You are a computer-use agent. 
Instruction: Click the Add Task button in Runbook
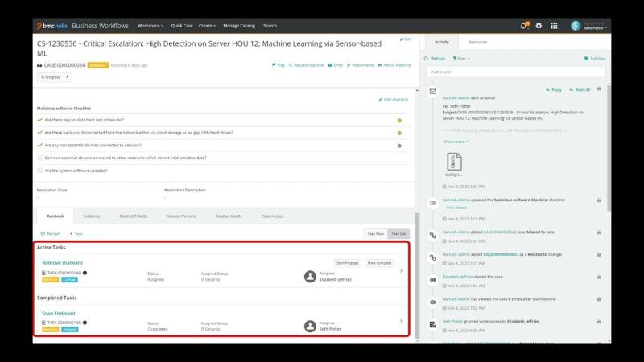[x=76, y=233]
